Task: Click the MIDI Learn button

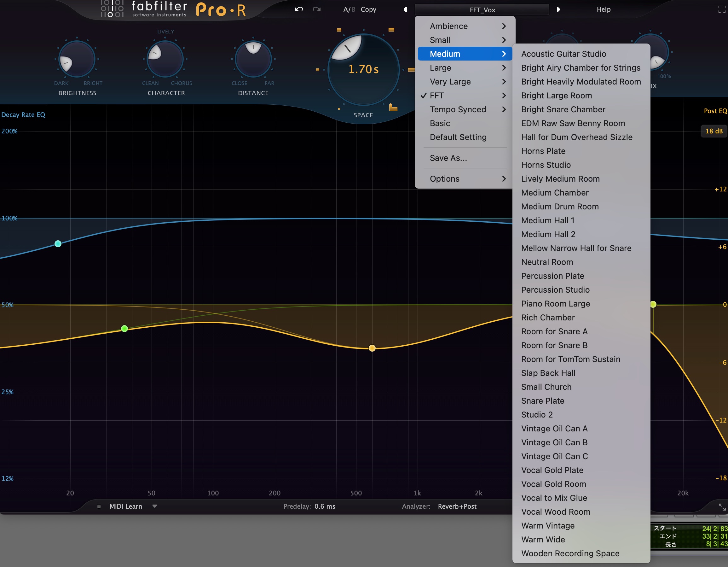Action: click(x=126, y=506)
